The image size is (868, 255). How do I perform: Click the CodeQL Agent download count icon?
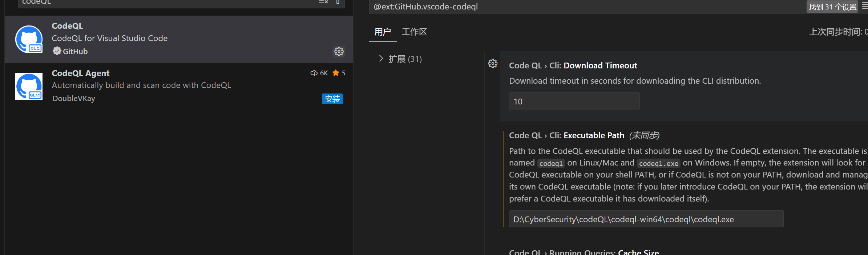(x=314, y=73)
